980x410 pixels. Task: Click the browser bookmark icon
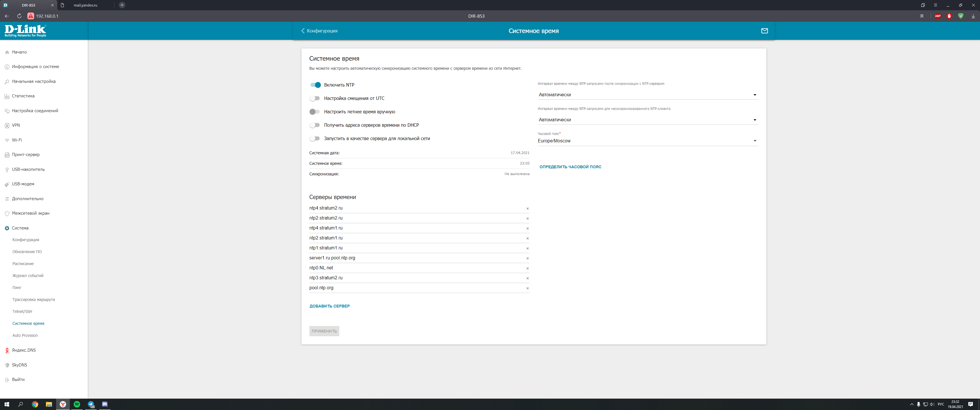pos(922,16)
